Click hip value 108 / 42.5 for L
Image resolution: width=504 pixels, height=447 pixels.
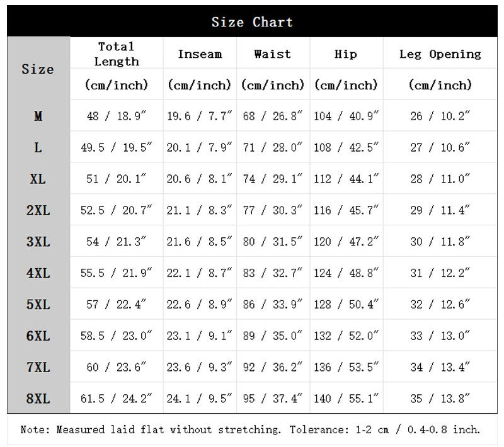346,147
